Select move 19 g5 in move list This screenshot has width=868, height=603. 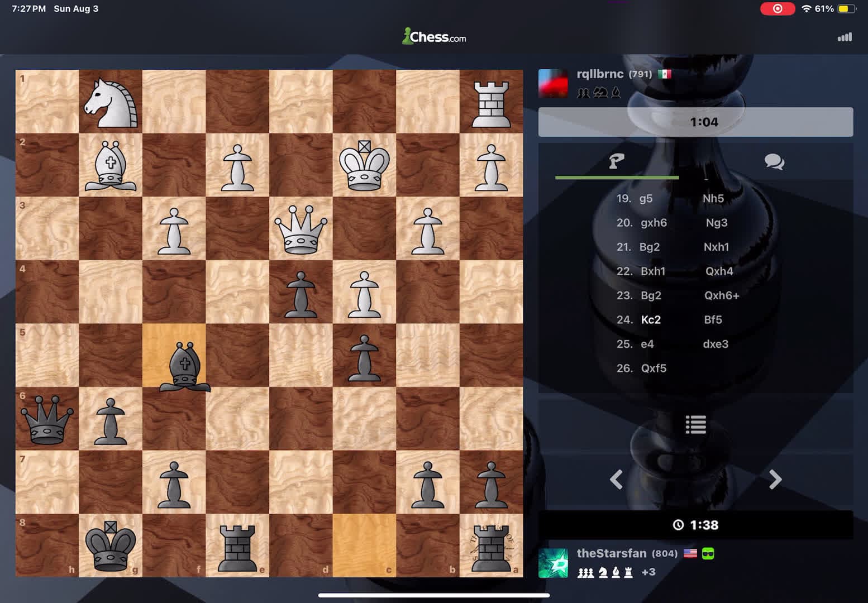[646, 198]
